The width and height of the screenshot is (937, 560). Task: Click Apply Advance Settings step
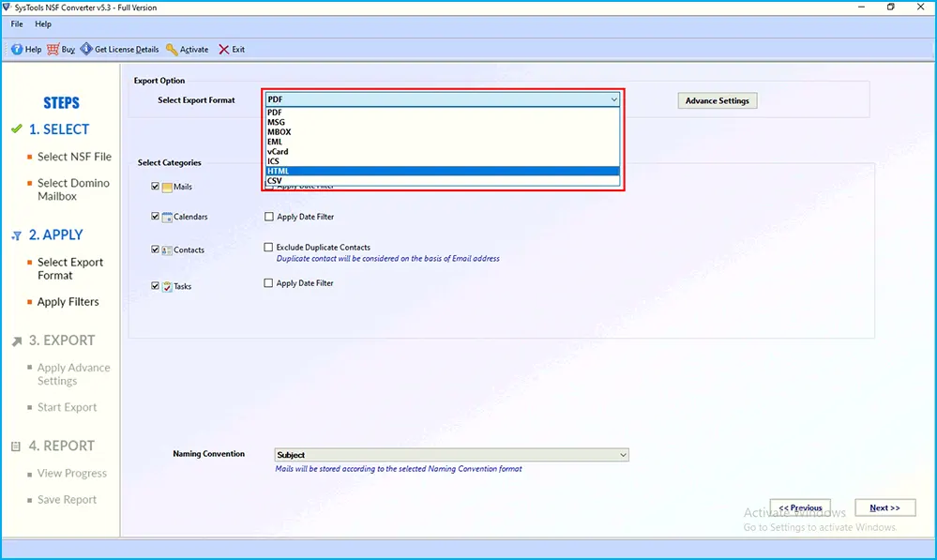point(73,374)
